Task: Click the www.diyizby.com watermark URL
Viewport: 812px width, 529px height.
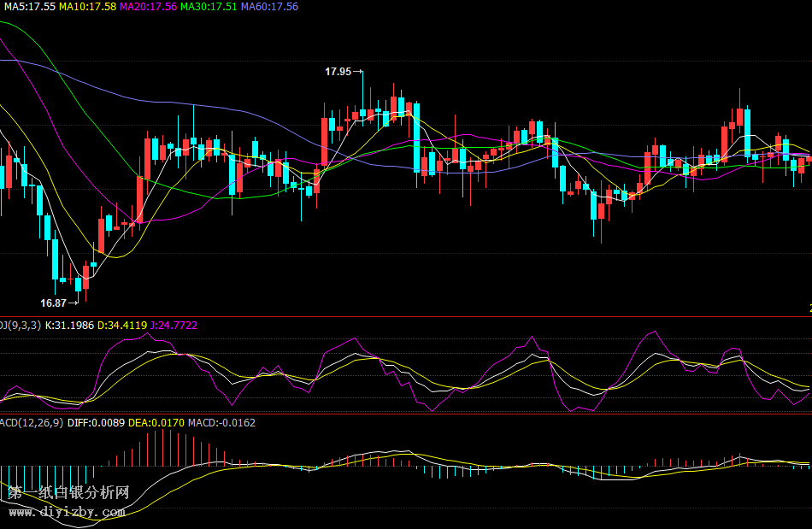Action: [68, 513]
